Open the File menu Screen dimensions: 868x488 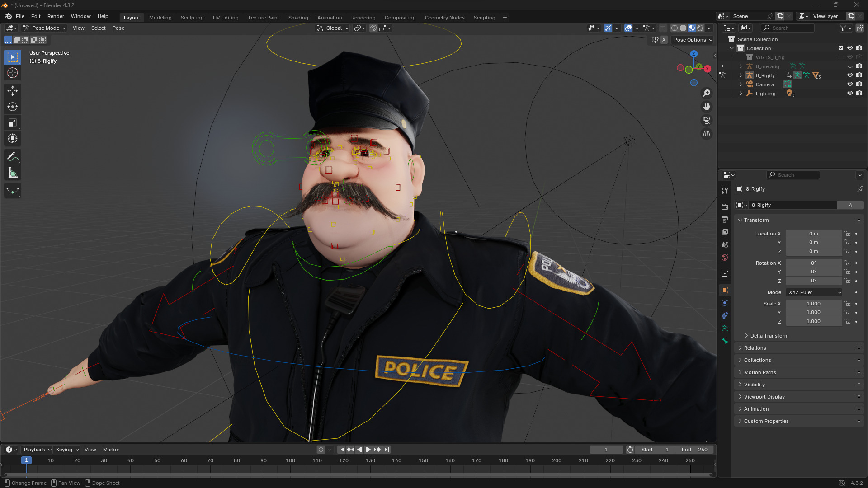coord(20,16)
